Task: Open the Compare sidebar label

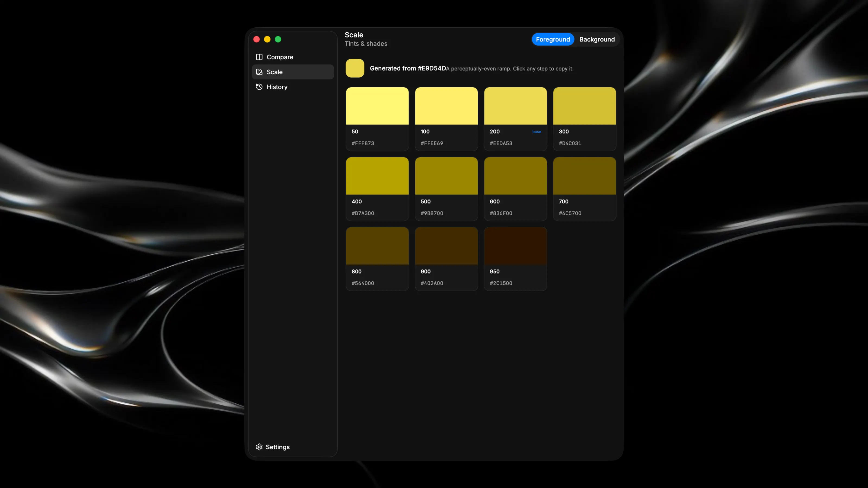Action: click(x=280, y=57)
